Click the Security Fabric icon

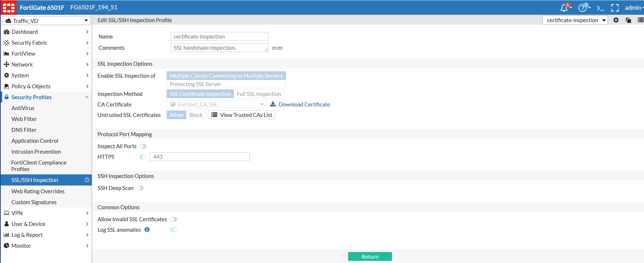click(7, 43)
